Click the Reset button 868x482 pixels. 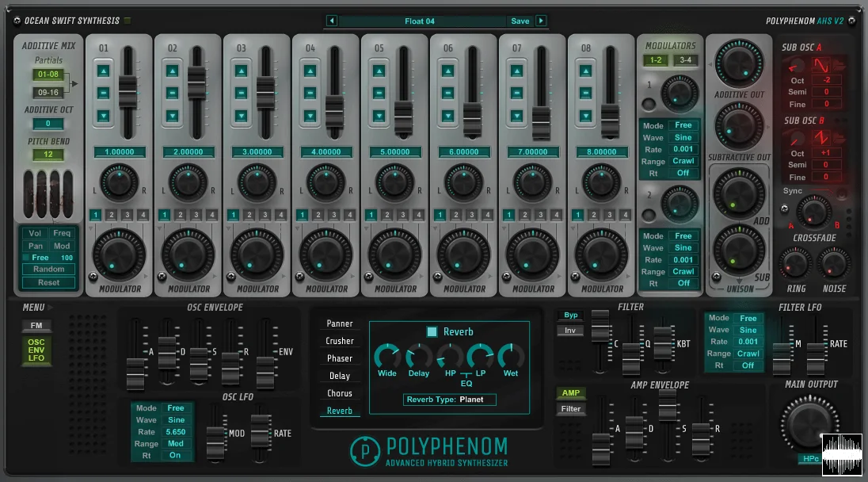click(x=49, y=282)
